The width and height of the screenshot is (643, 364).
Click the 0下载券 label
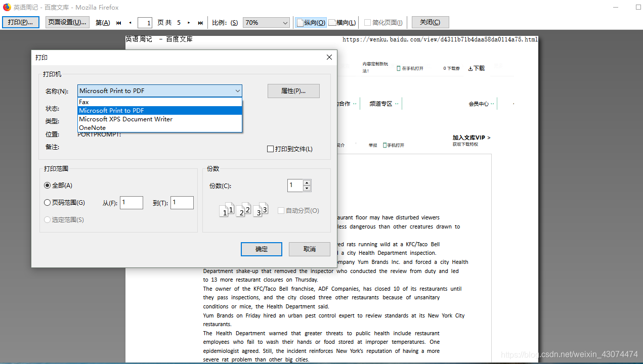pos(452,68)
